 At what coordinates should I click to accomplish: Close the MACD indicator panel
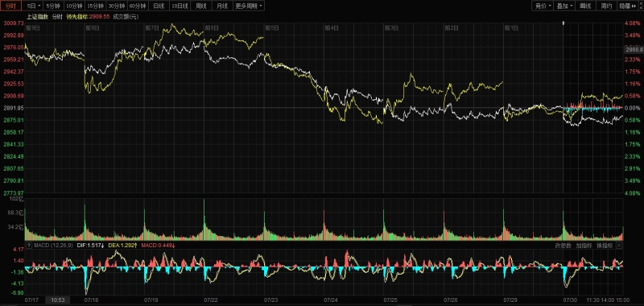coord(619,246)
